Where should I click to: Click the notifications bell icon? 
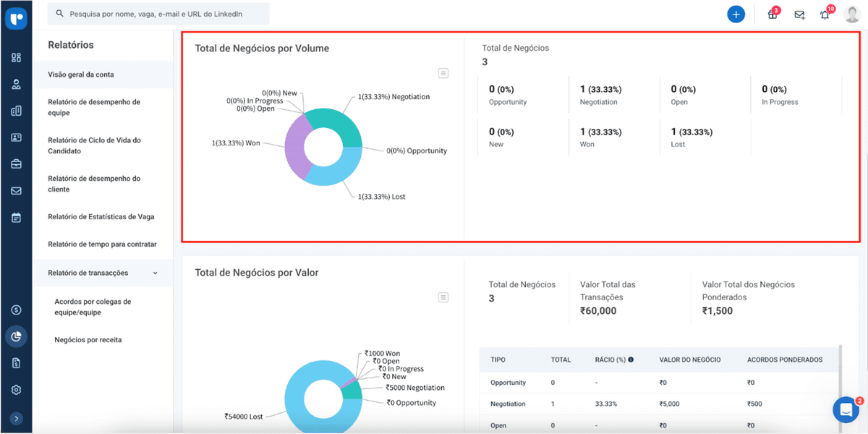click(825, 14)
